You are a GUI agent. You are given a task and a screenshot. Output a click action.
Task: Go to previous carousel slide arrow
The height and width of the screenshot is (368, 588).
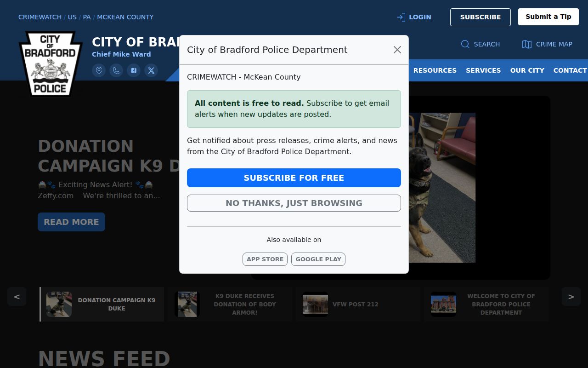(17, 297)
